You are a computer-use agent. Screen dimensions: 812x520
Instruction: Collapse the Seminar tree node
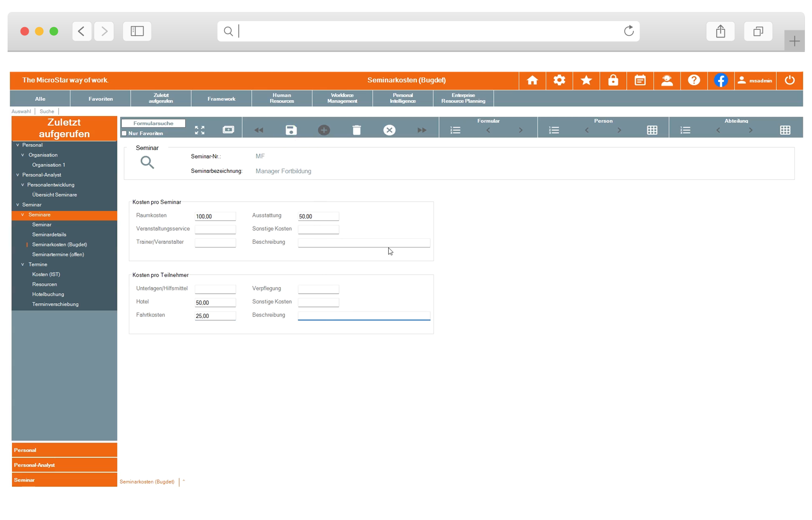[x=17, y=205]
